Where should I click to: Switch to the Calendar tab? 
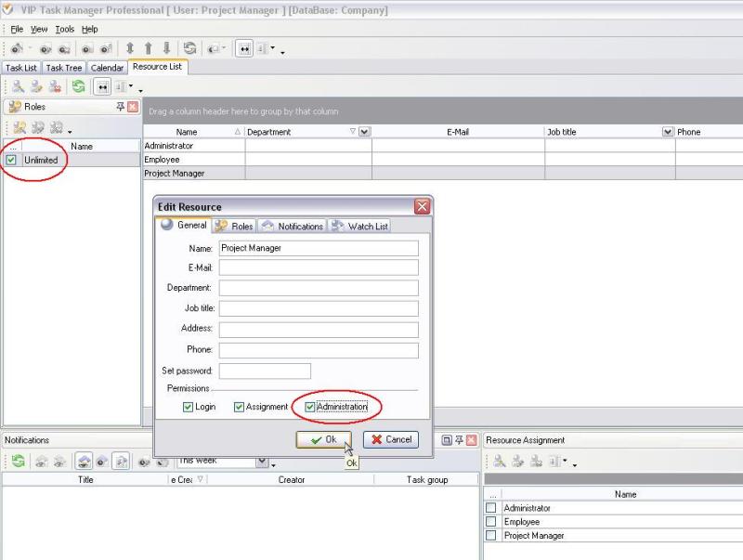click(107, 68)
